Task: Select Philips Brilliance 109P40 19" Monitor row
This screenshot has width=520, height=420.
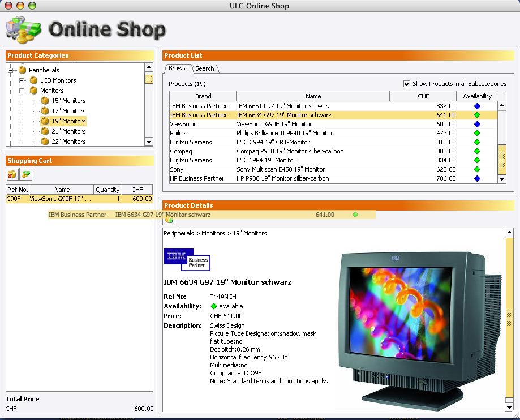Action: 333,133
